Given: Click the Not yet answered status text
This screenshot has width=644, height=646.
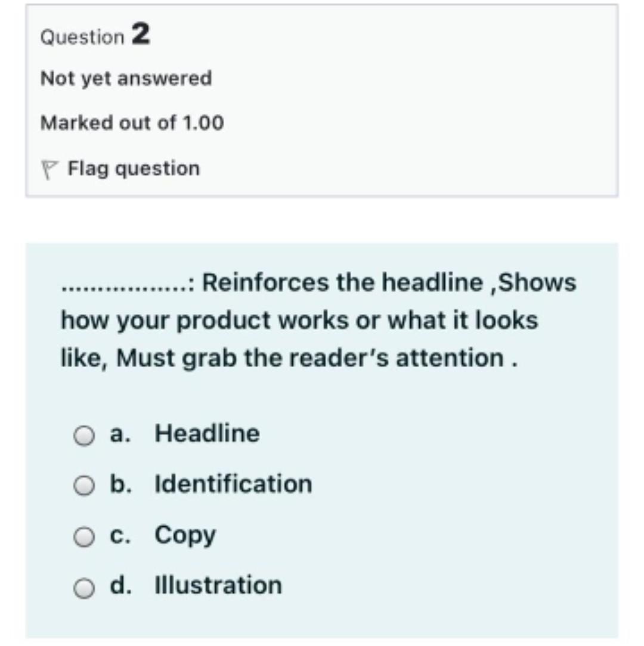Looking at the screenshot, I should [x=126, y=78].
